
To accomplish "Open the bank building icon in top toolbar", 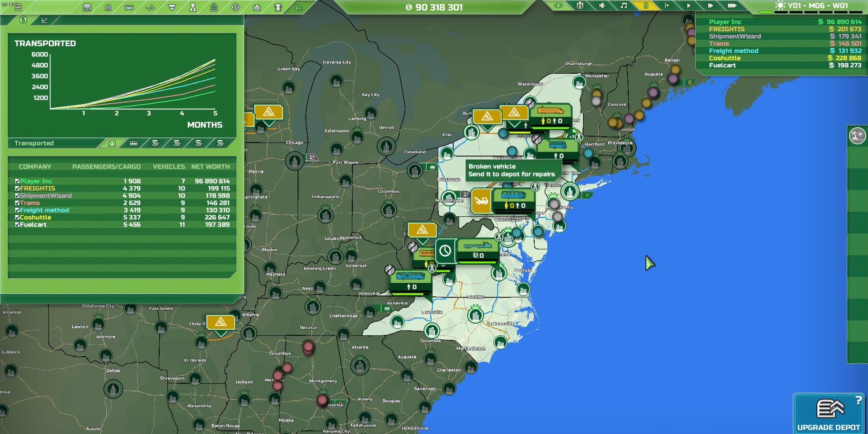I will (x=214, y=7).
